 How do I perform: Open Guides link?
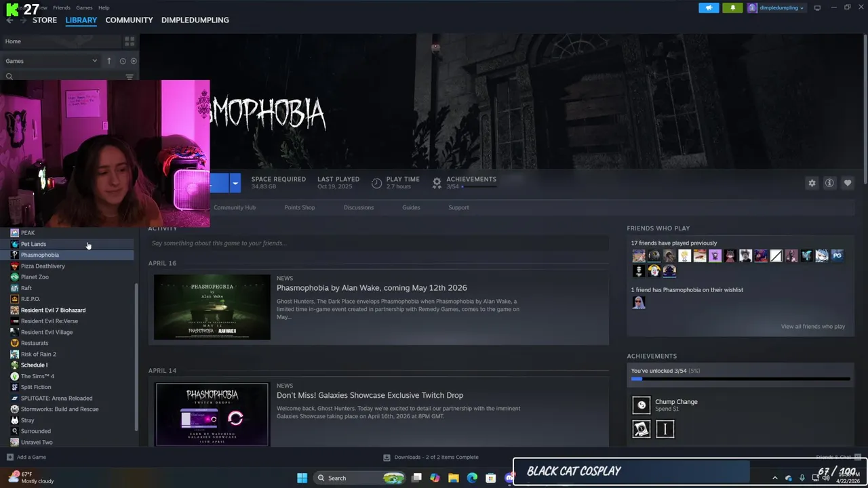pyautogui.click(x=411, y=207)
